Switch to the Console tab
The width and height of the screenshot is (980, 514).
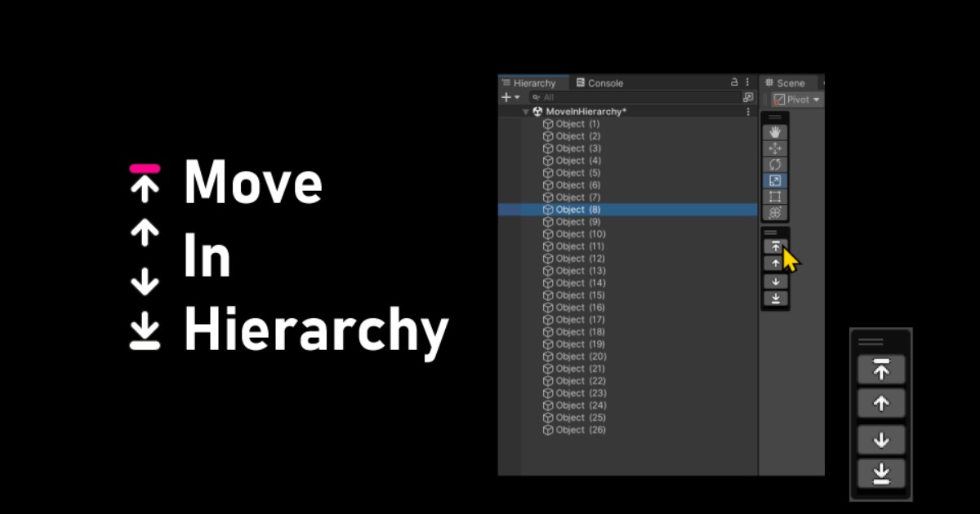tap(599, 83)
